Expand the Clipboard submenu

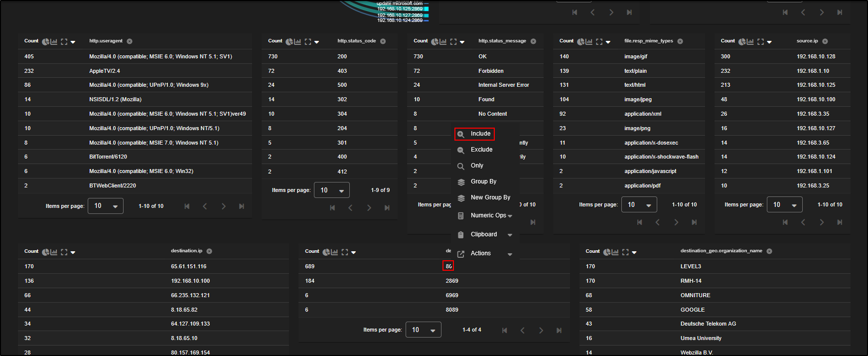(x=510, y=235)
